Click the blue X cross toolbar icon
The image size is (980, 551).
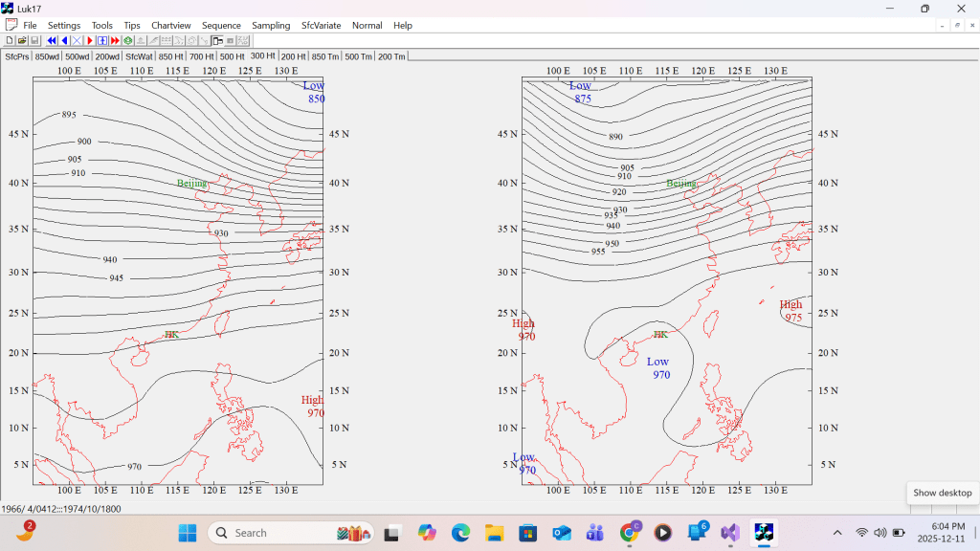(77, 41)
